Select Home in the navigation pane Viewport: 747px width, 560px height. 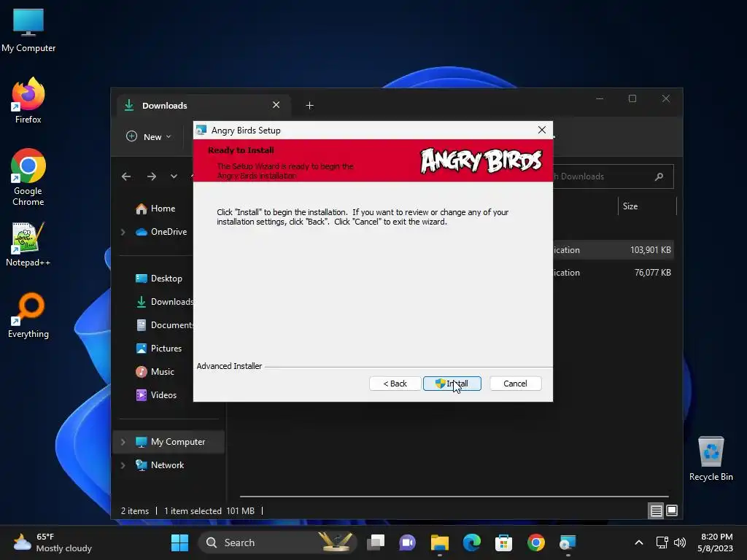pos(156,209)
